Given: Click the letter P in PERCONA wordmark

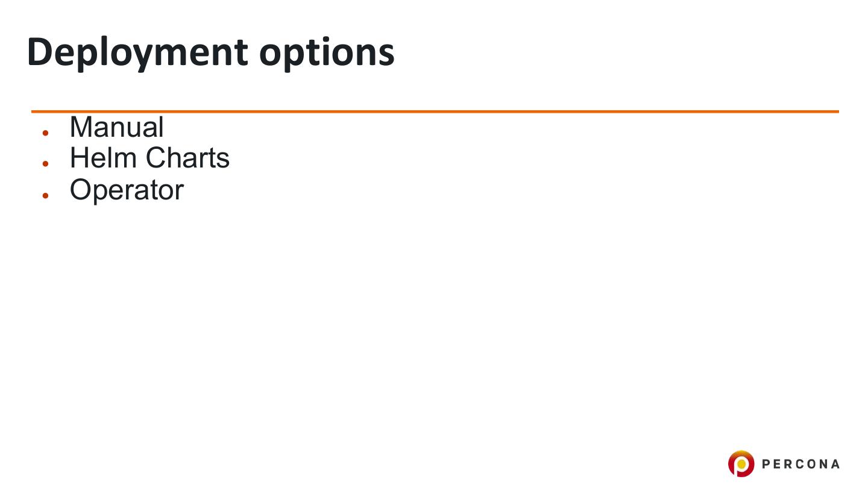Looking at the screenshot, I should (x=767, y=464).
